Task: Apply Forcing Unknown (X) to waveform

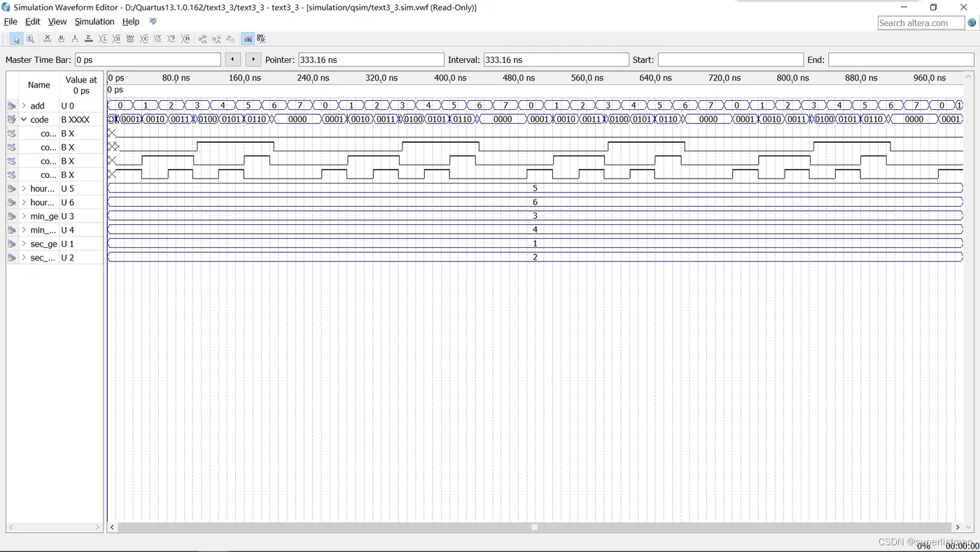Action: pos(48,39)
